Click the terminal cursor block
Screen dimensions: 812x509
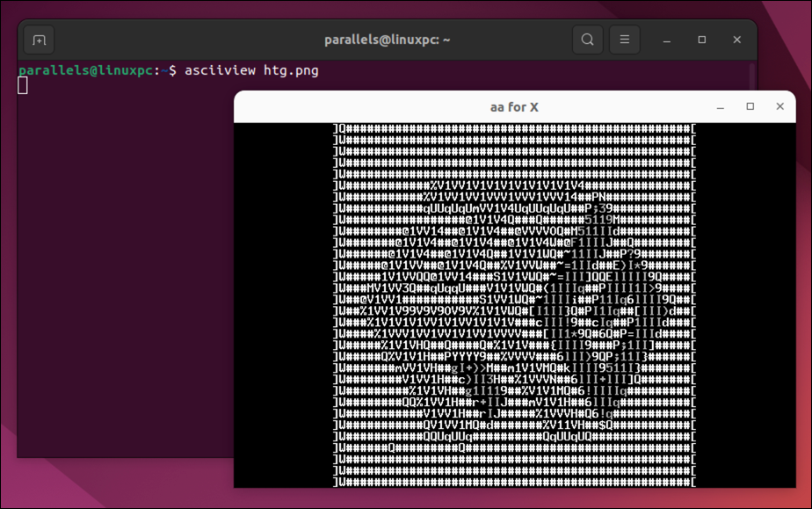point(23,85)
